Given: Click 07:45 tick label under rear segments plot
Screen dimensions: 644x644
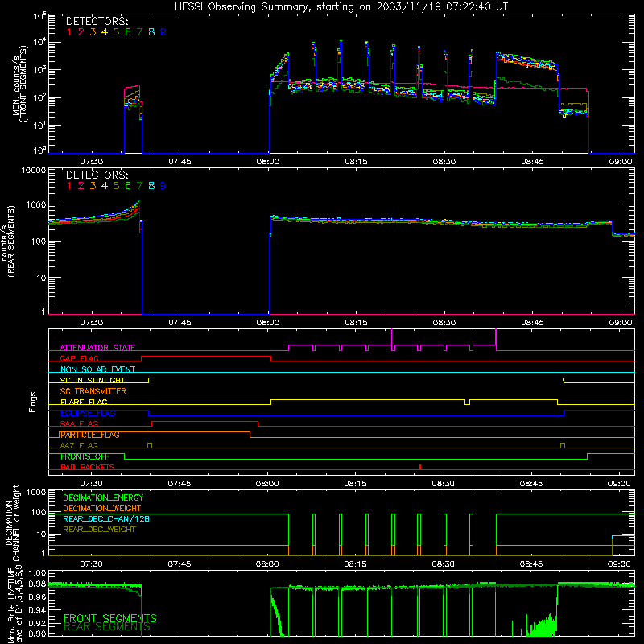Looking at the screenshot, I should tap(180, 323).
